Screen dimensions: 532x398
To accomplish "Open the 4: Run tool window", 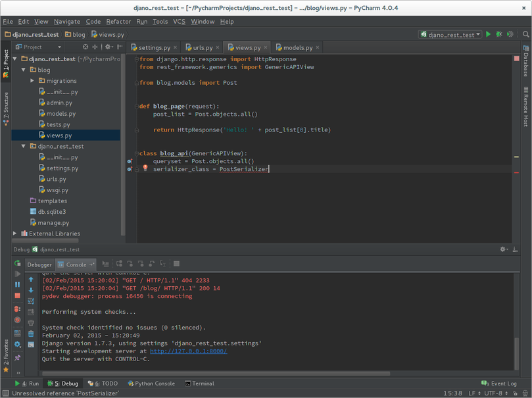I will [27, 383].
